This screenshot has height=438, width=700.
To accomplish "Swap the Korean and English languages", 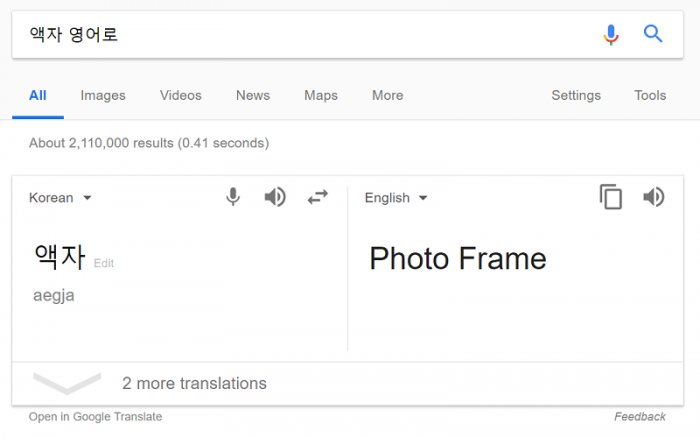I will (318, 197).
